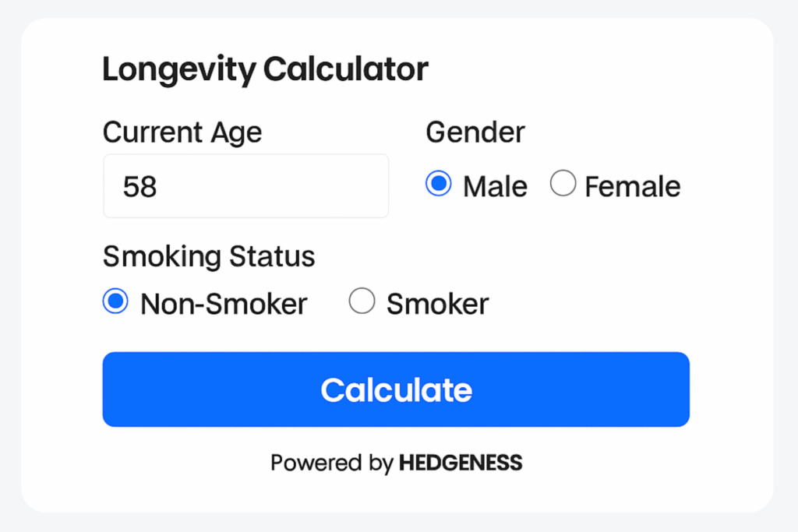Click the "Smoker" option label text
The height and width of the screenshot is (532, 798).
pos(437,304)
